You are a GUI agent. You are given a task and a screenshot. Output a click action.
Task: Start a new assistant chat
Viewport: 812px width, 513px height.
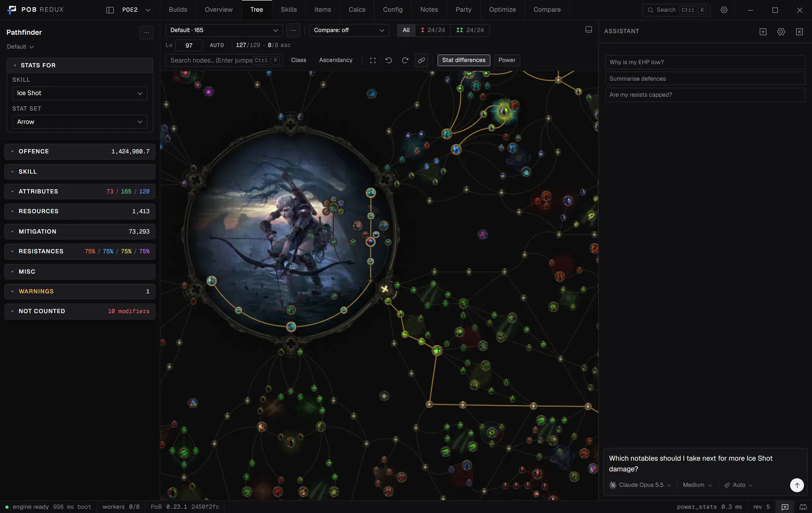pyautogui.click(x=763, y=31)
